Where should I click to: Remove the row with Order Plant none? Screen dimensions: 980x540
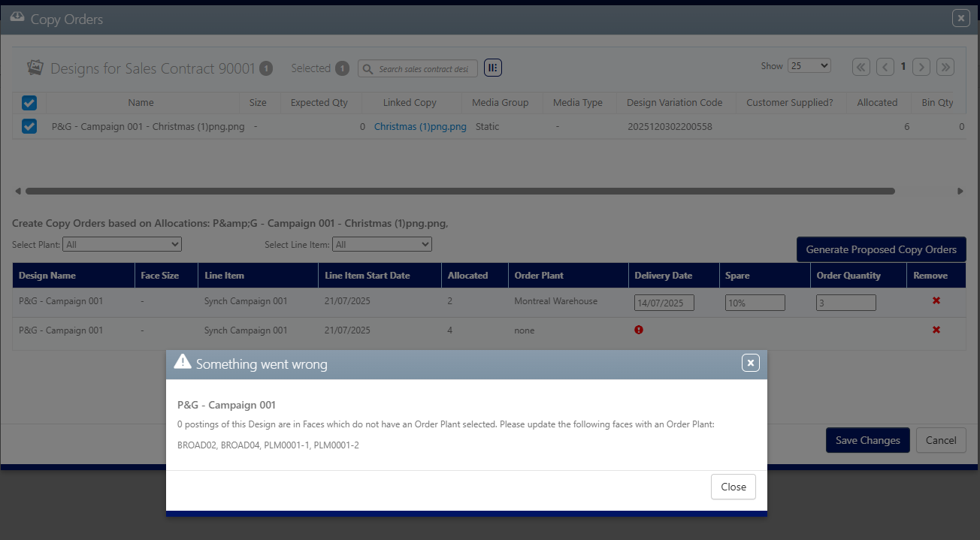[x=936, y=330]
